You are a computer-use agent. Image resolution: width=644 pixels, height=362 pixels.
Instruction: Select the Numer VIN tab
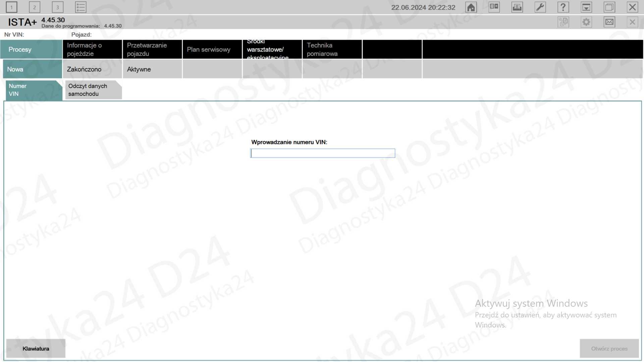pos(34,90)
